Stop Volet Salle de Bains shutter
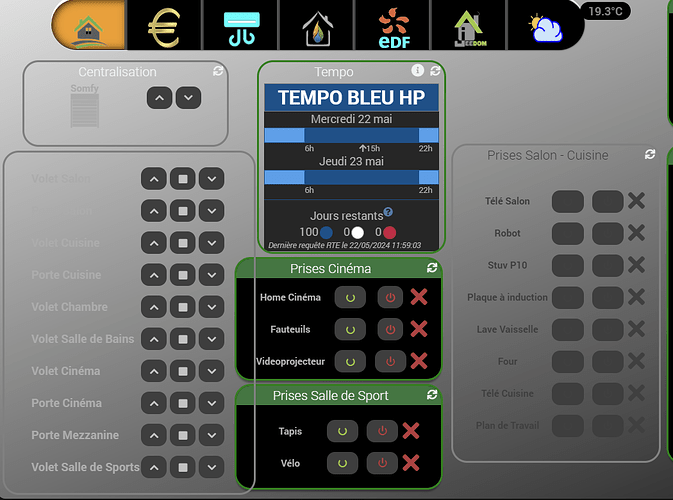The image size is (673, 500). click(183, 339)
